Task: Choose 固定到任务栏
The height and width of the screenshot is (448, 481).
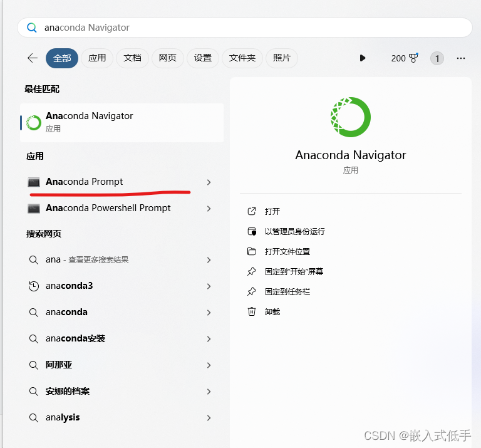Action: 287,292
